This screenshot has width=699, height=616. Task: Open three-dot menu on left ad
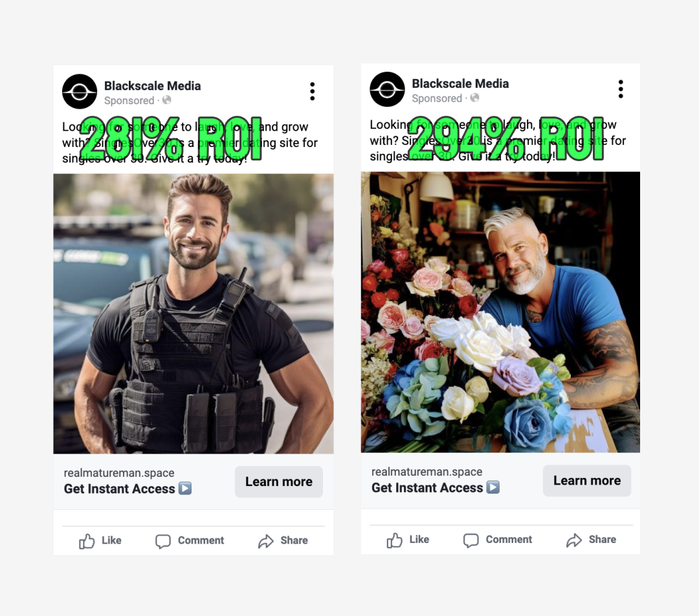[313, 91]
